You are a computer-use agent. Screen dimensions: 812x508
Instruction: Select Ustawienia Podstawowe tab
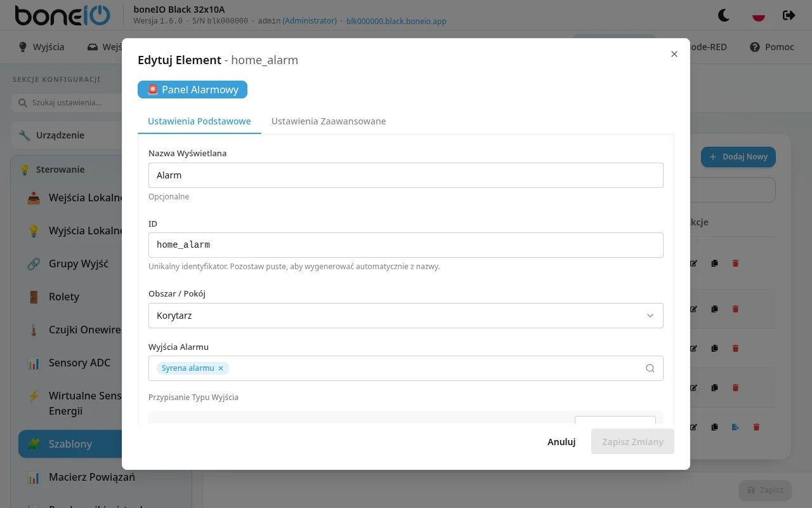(199, 121)
